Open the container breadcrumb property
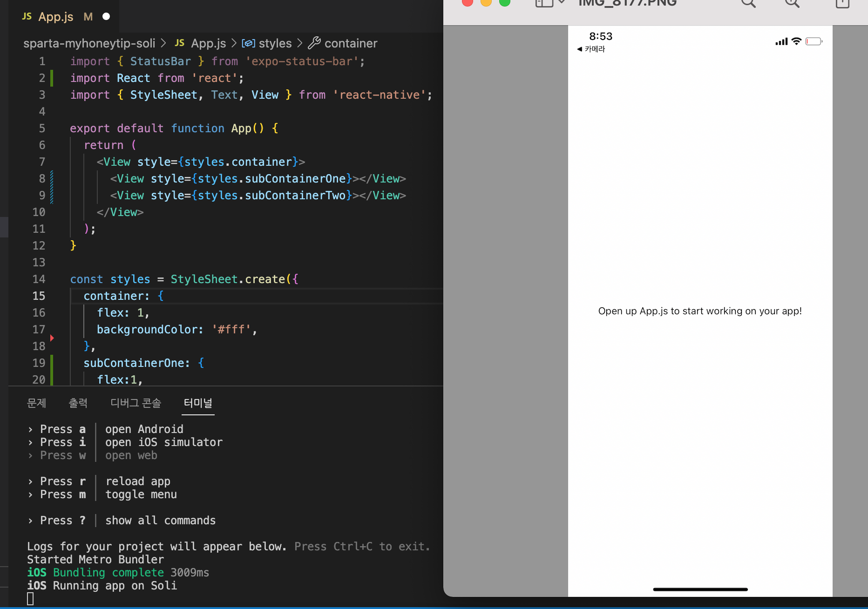 coord(351,43)
